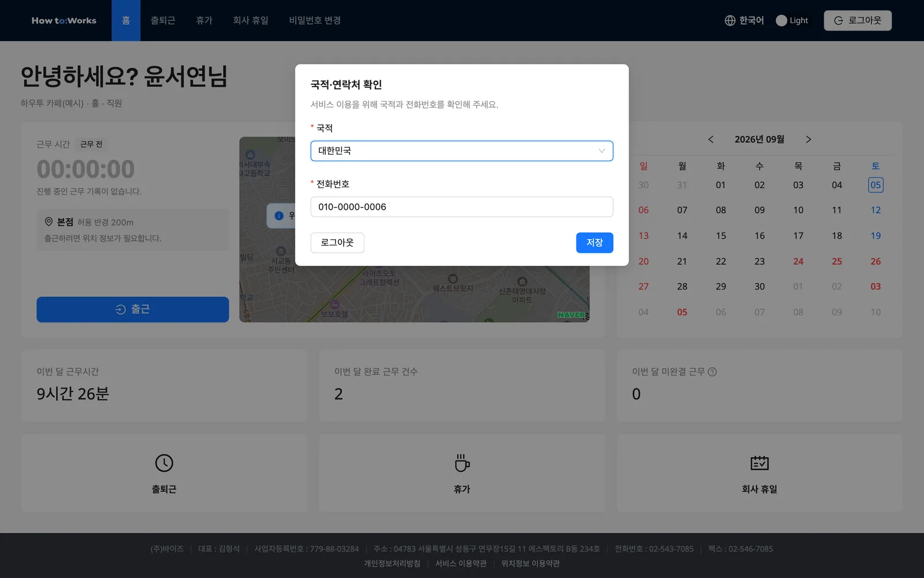Image resolution: width=924 pixels, height=578 pixels.
Task: Go to previous month in calendar
Action: pos(711,139)
